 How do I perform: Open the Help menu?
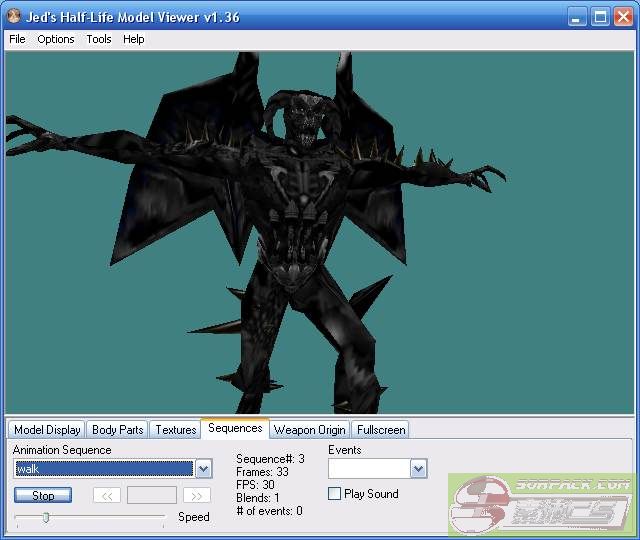134,39
